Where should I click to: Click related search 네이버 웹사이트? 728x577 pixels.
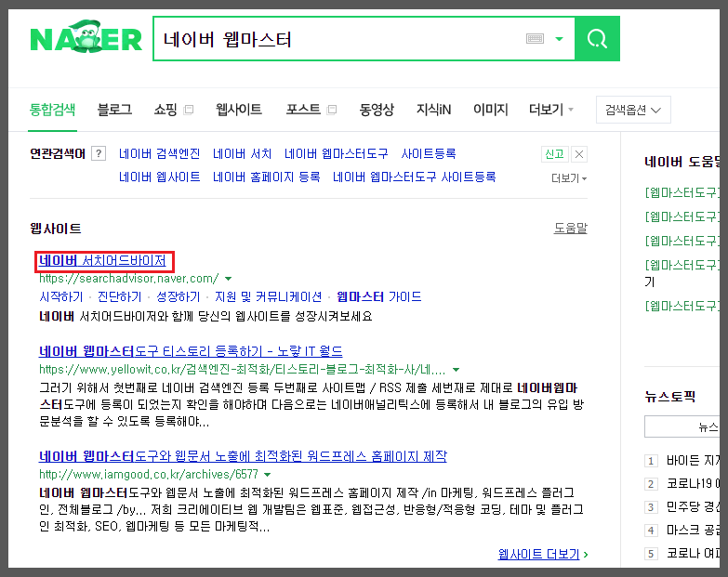pyautogui.click(x=159, y=177)
